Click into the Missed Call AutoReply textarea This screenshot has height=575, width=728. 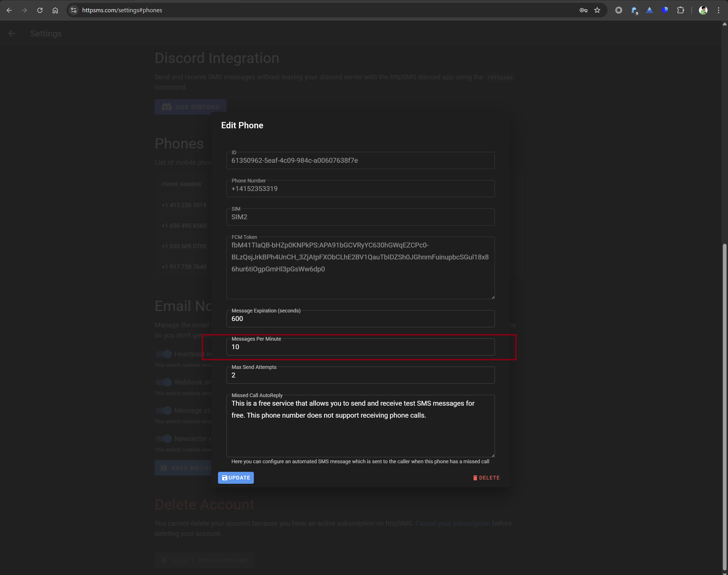tap(360, 428)
